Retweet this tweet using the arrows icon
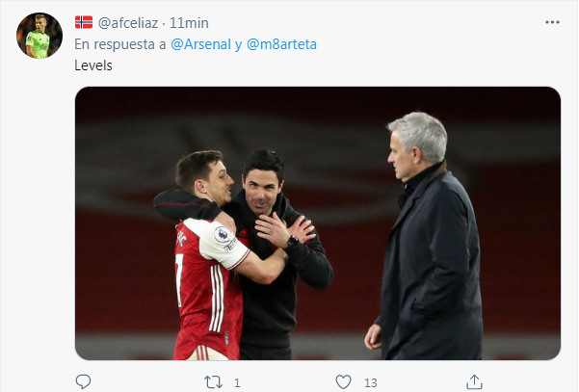 coord(213,381)
